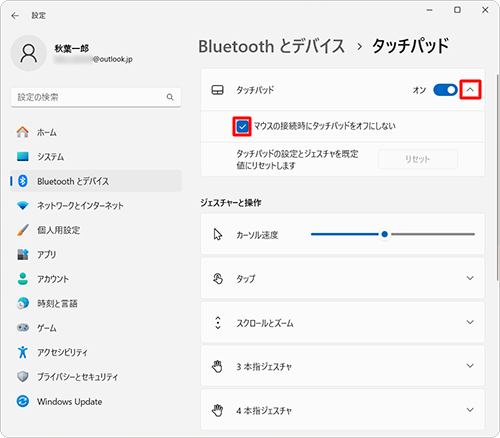This screenshot has width=500, height=438.
Task: Open アクセシビリティ settings category
Action: coord(96,352)
